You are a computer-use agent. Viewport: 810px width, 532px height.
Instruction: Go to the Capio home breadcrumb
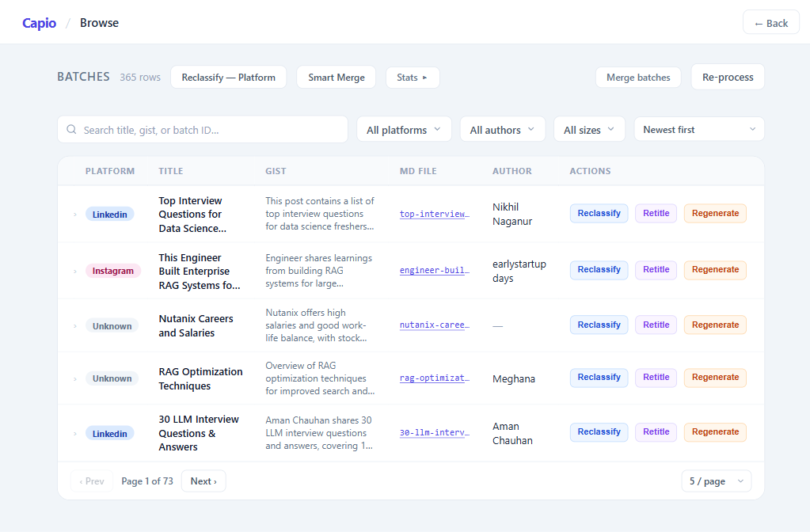[x=40, y=23]
